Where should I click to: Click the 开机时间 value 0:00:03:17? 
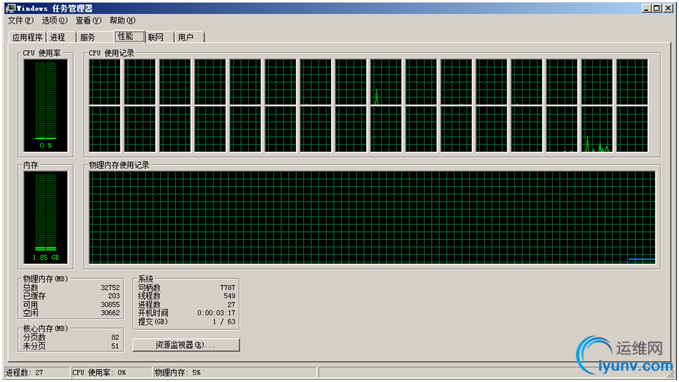pos(216,313)
